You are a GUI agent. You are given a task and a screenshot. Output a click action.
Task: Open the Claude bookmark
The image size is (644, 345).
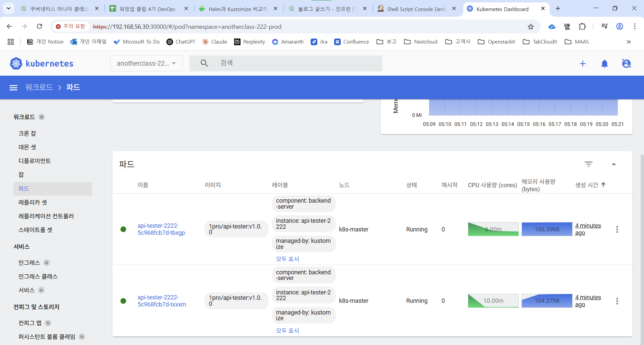[x=215, y=42]
